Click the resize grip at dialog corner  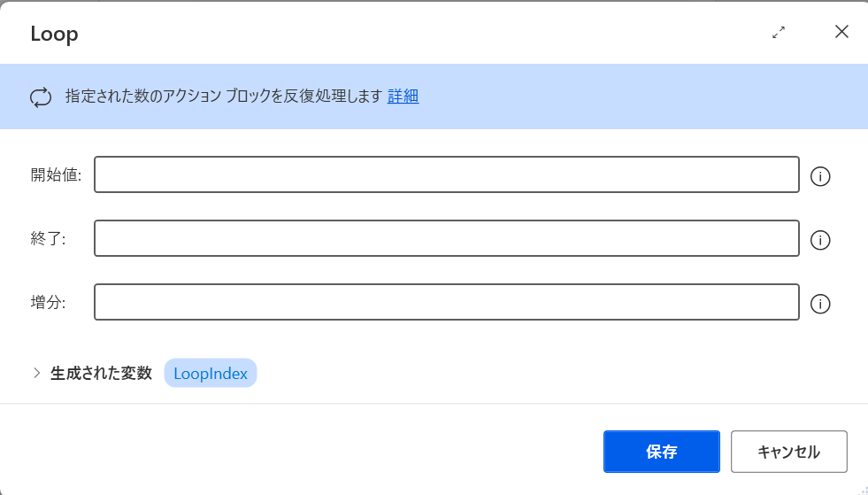pyautogui.click(x=863, y=490)
